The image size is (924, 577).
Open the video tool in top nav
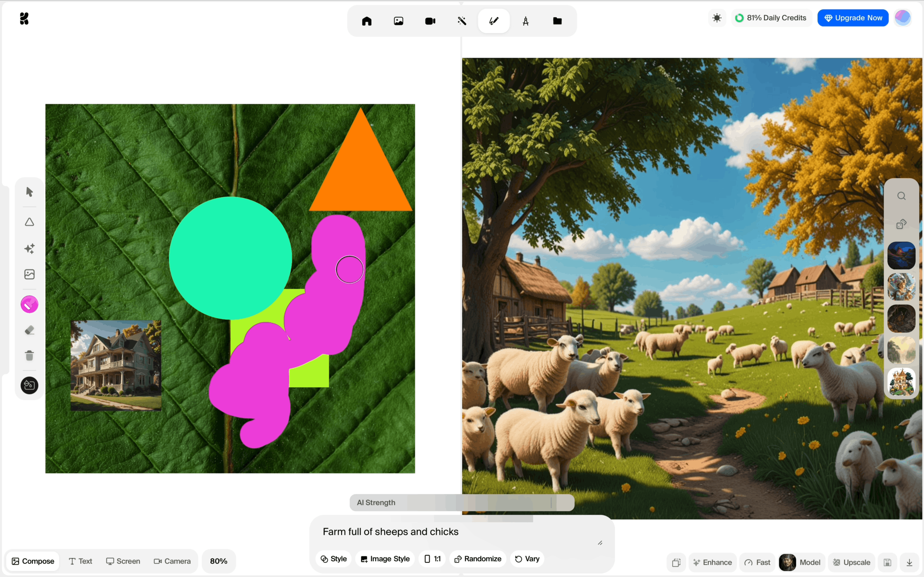[x=430, y=21]
